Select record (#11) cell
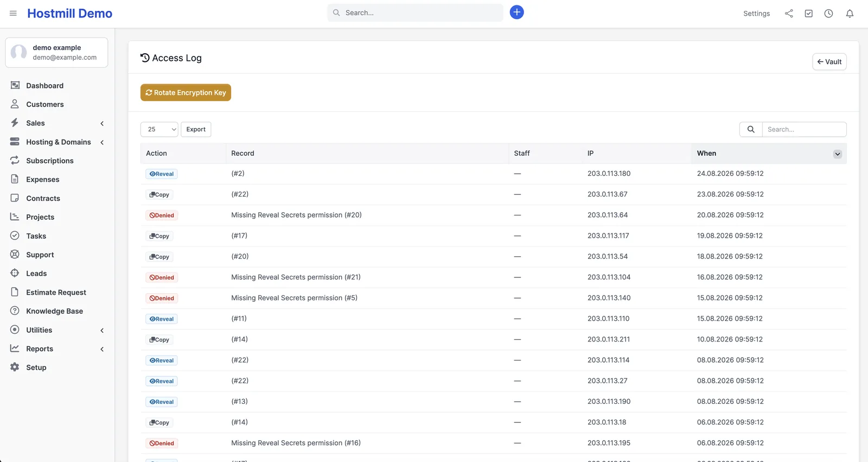 239,319
